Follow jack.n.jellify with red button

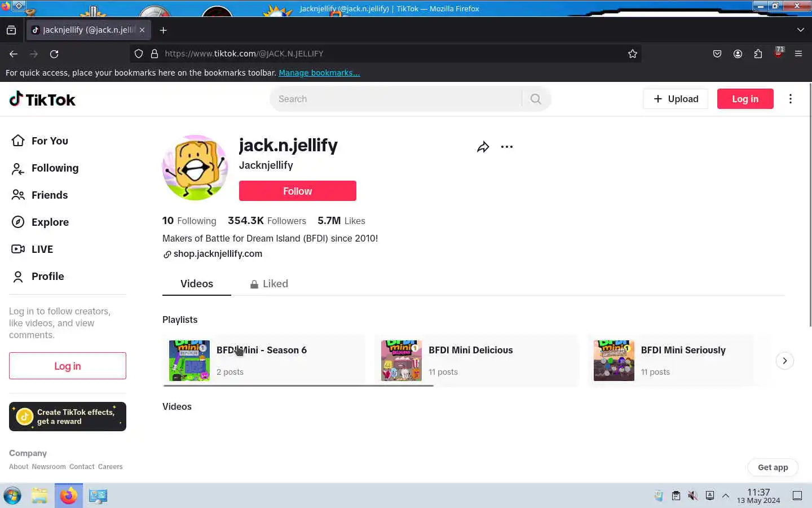[x=298, y=191]
